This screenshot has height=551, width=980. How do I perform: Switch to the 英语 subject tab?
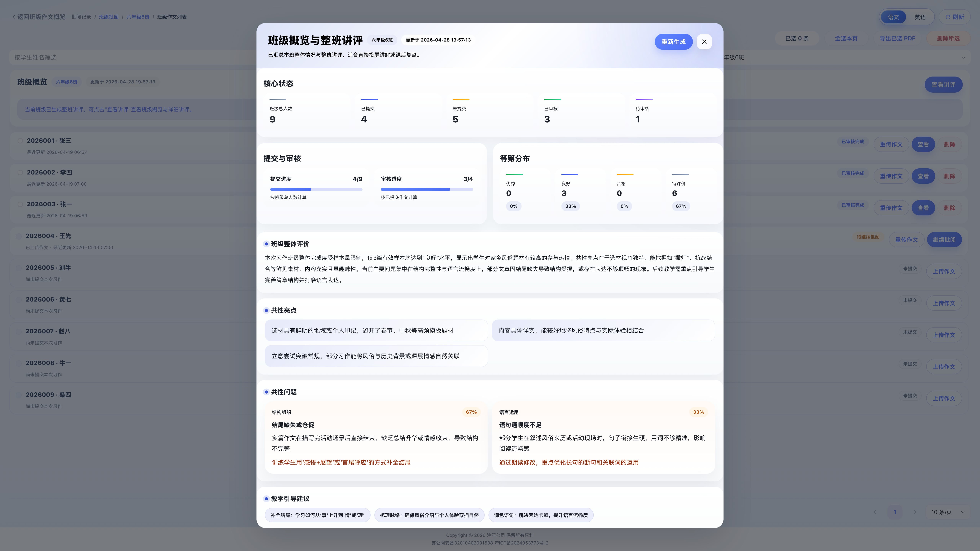(920, 17)
